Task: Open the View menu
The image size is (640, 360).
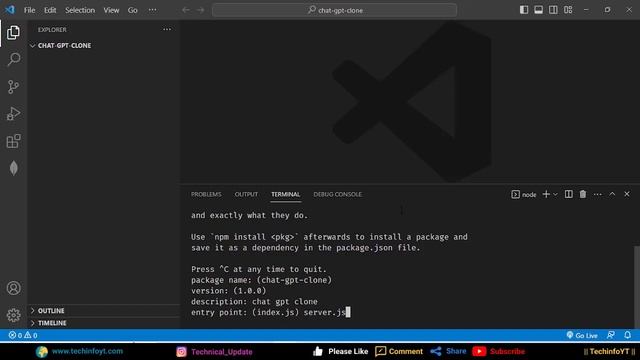Action: click(x=111, y=10)
